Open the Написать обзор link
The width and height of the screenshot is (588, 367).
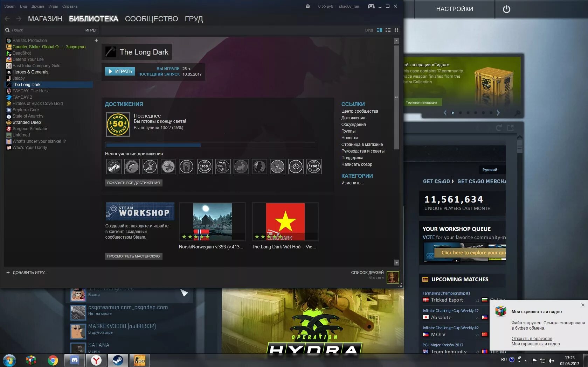[x=357, y=164]
